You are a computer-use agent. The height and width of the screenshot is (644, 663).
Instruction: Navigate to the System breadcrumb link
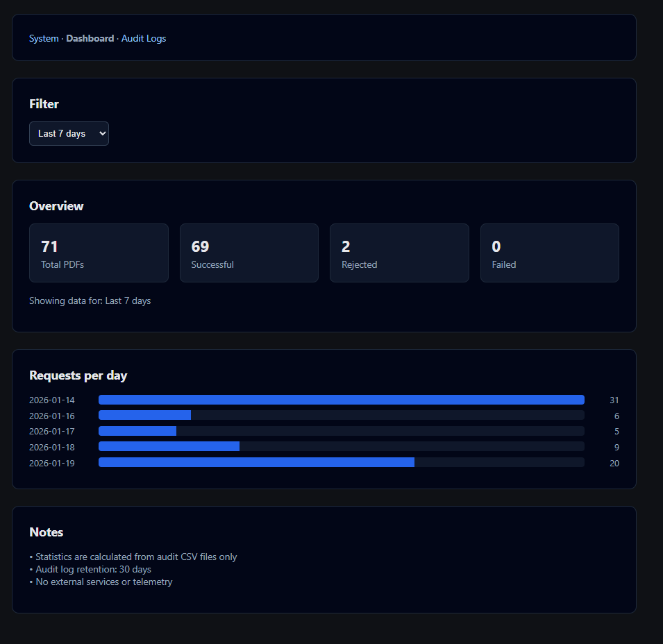[x=44, y=38]
